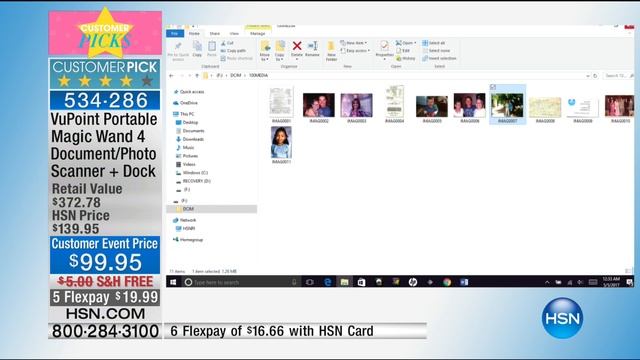Switch to the Manage ribbon tab
This screenshot has height=360, width=640.
coord(258,33)
